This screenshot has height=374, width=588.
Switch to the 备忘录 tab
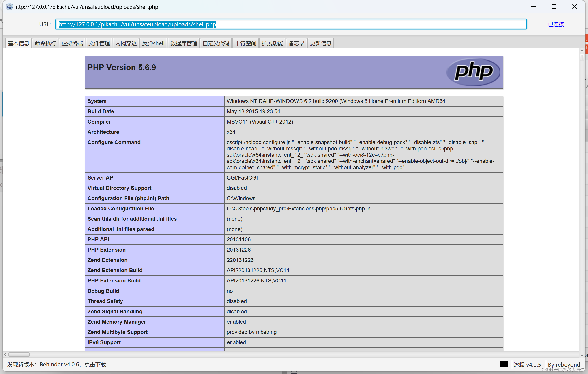(296, 43)
